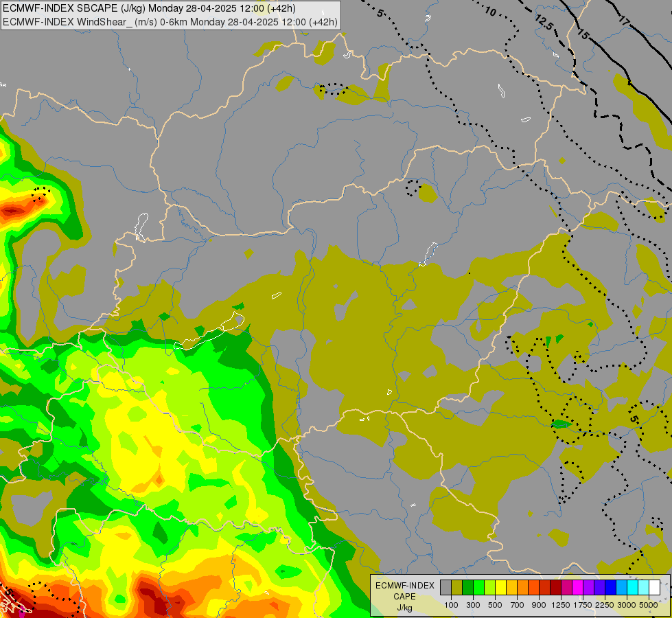Click the gray swatch in the CAPE legend

[445, 588]
